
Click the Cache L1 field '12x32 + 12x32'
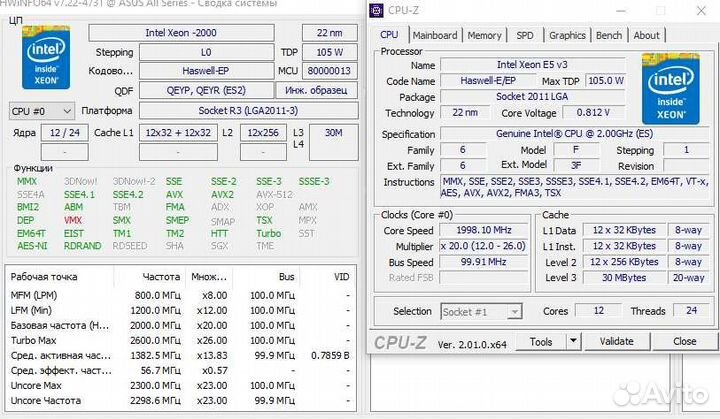(178, 133)
